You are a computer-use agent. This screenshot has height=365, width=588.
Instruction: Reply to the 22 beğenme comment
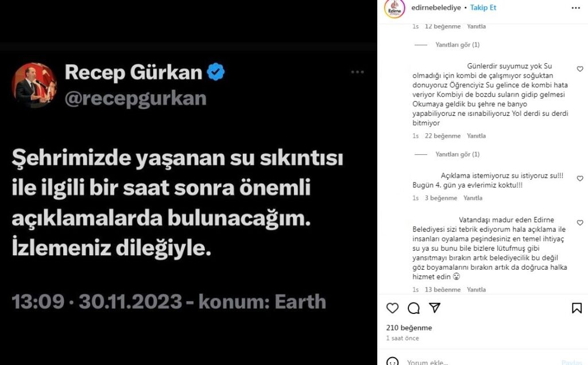tap(476, 135)
